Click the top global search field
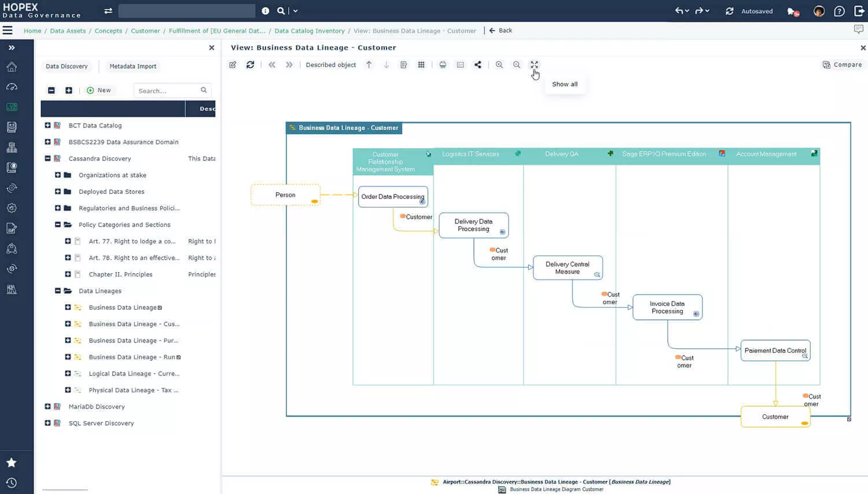 [x=186, y=11]
